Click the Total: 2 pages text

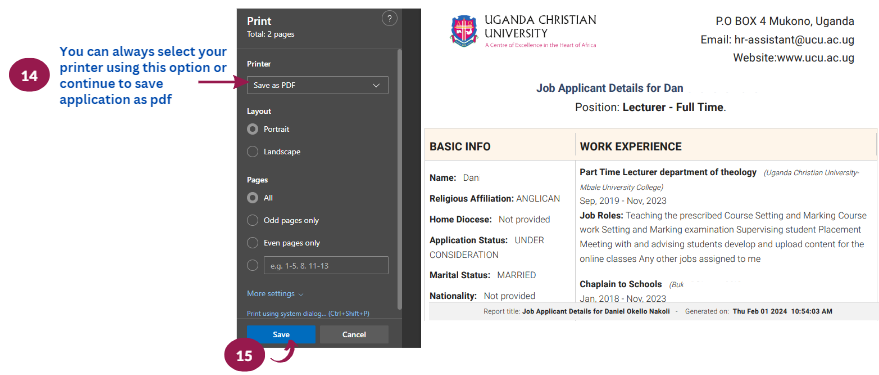pyautogui.click(x=270, y=34)
